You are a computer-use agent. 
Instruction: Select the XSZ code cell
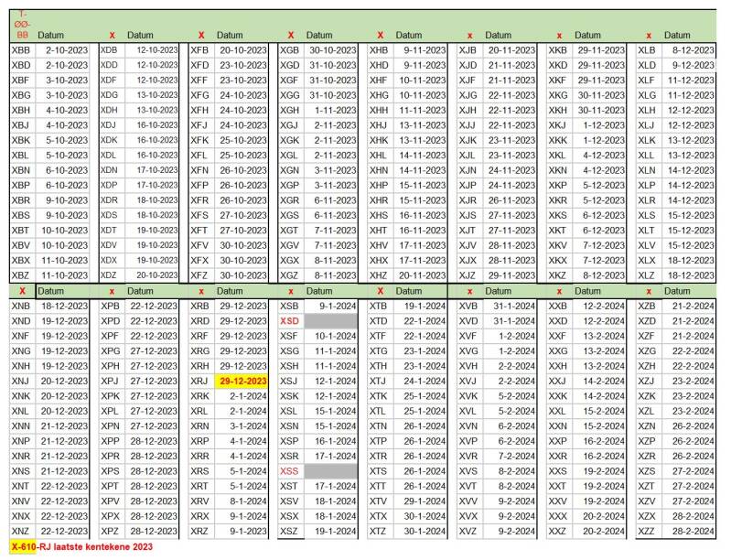pos(289,532)
